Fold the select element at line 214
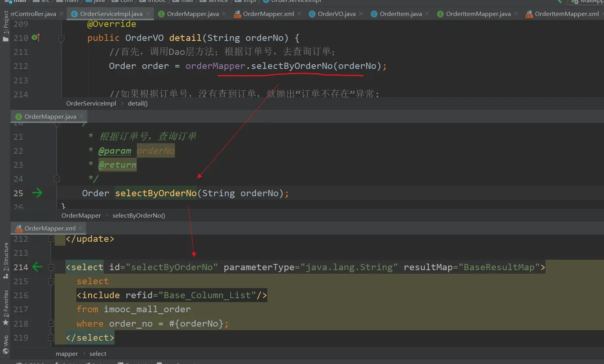The height and width of the screenshot is (364, 604). (51, 267)
